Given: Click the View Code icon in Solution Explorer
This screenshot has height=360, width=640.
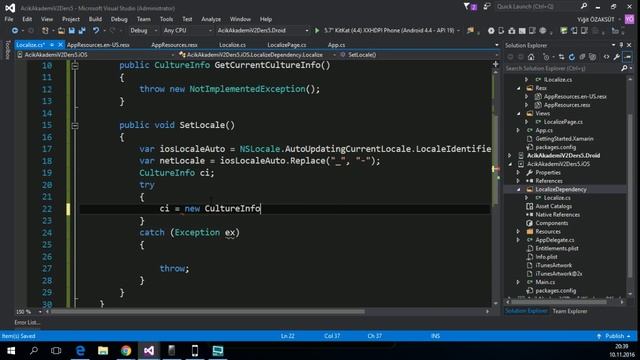Looking at the screenshot, I should 607,57.
